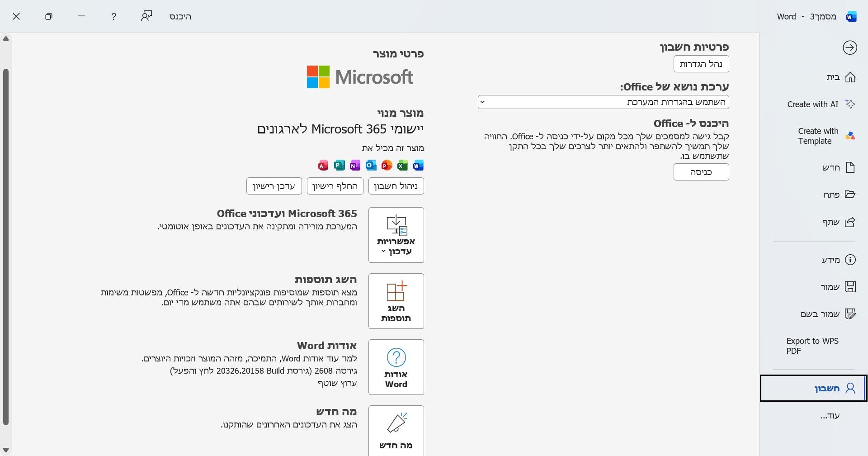Click the Excel app icon in product list
Screen dimensions: 868x456
pos(402,166)
